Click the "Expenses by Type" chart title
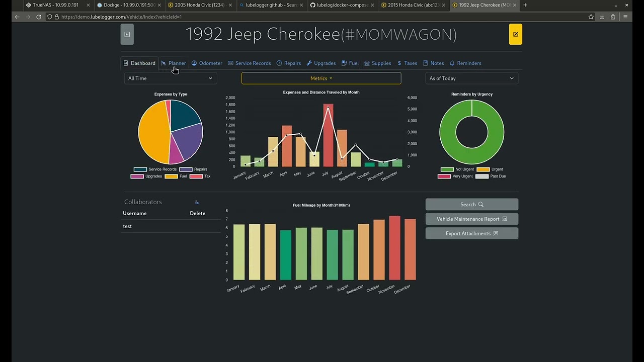The image size is (644, 362). [x=171, y=94]
